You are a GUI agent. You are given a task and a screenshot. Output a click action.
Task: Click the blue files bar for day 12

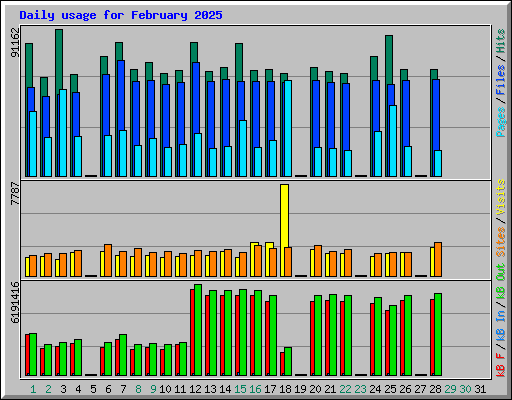click(196, 98)
